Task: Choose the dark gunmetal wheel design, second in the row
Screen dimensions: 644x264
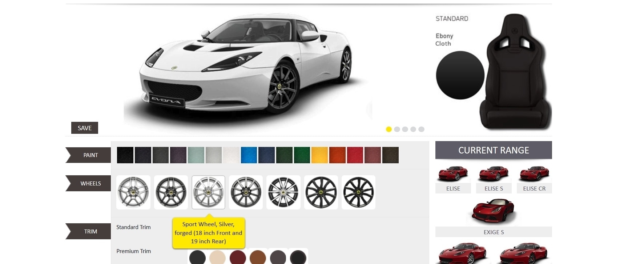Action: tap(171, 192)
